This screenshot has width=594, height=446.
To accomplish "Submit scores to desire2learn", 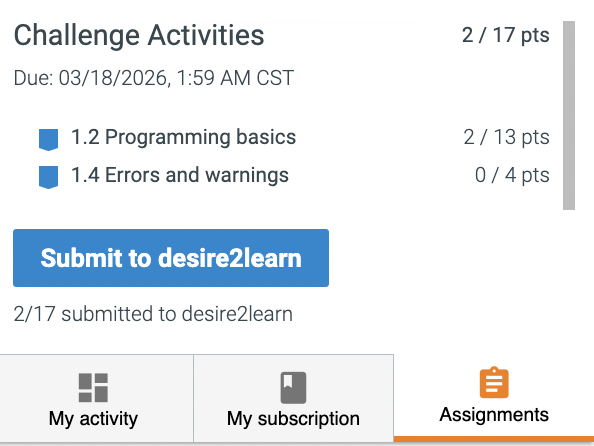I will tap(171, 258).
